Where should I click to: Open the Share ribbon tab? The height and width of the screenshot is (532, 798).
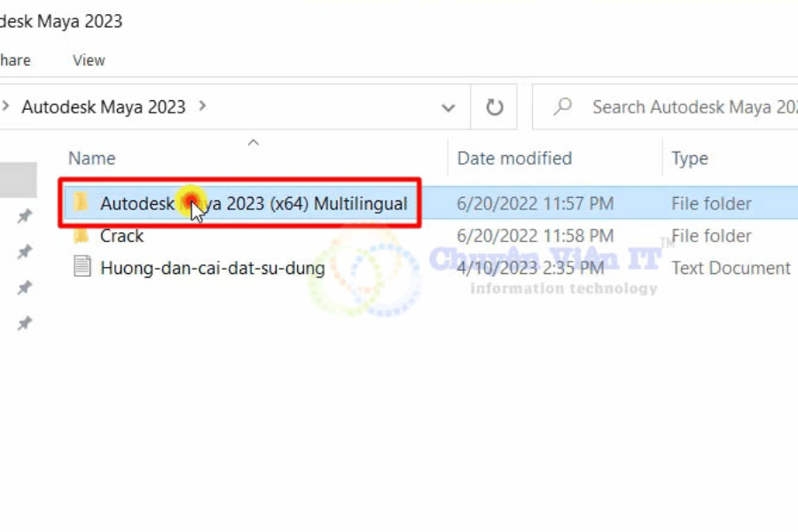[x=15, y=60]
